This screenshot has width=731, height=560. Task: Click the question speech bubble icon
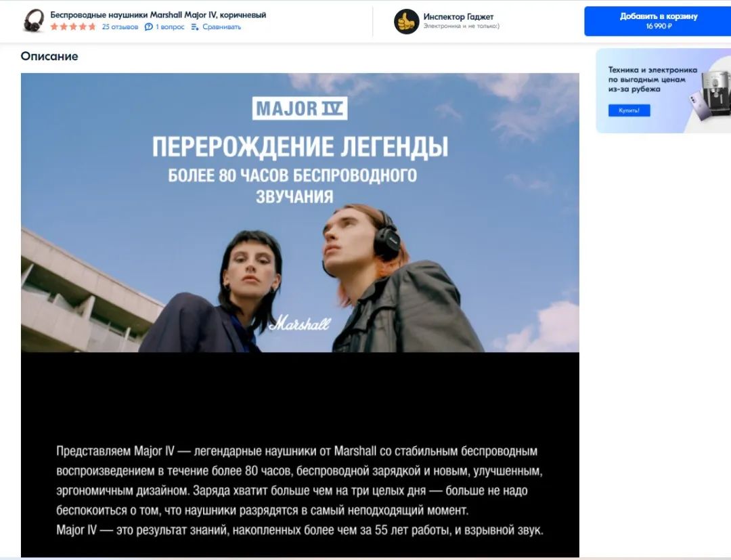click(148, 27)
